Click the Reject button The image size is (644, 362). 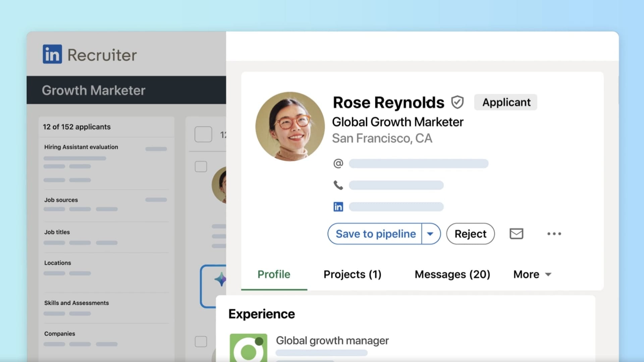click(470, 234)
